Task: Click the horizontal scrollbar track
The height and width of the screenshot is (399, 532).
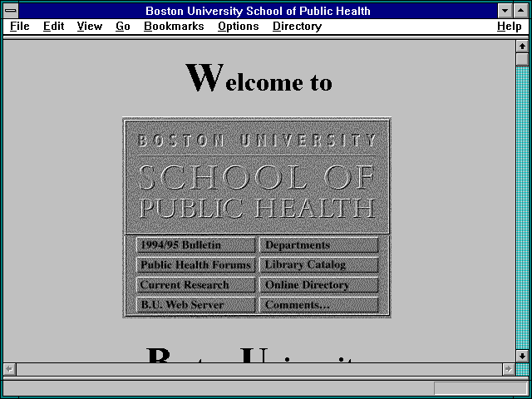Action: coord(259,369)
